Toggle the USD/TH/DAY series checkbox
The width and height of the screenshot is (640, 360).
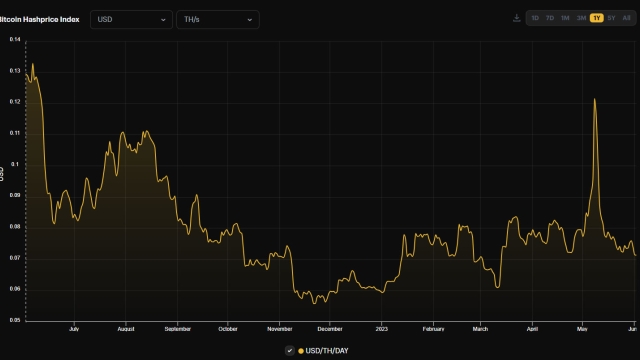click(x=289, y=351)
